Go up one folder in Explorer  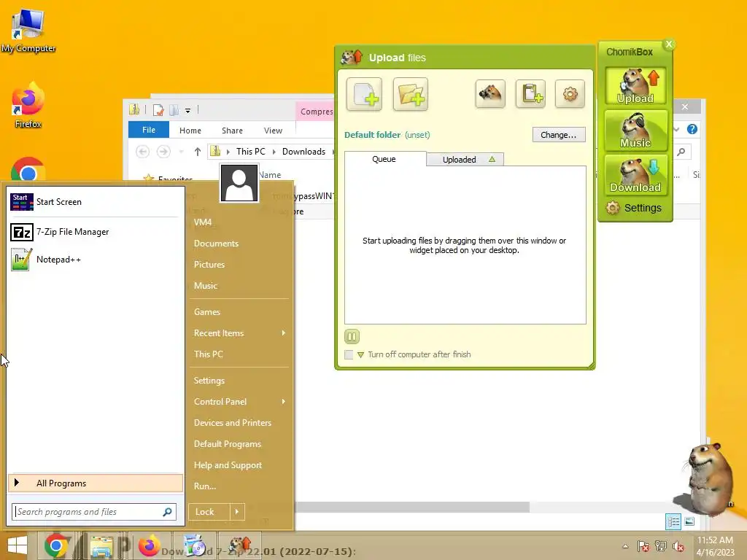tap(197, 152)
